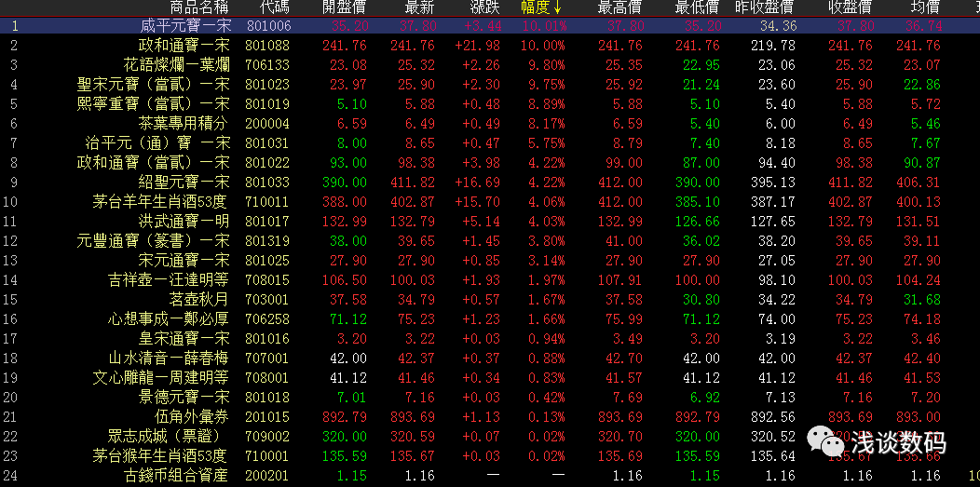Image resolution: width=980 pixels, height=487 pixels.
Task: Click the lowest price 385.10
Action: pyautogui.click(x=698, y=202)
